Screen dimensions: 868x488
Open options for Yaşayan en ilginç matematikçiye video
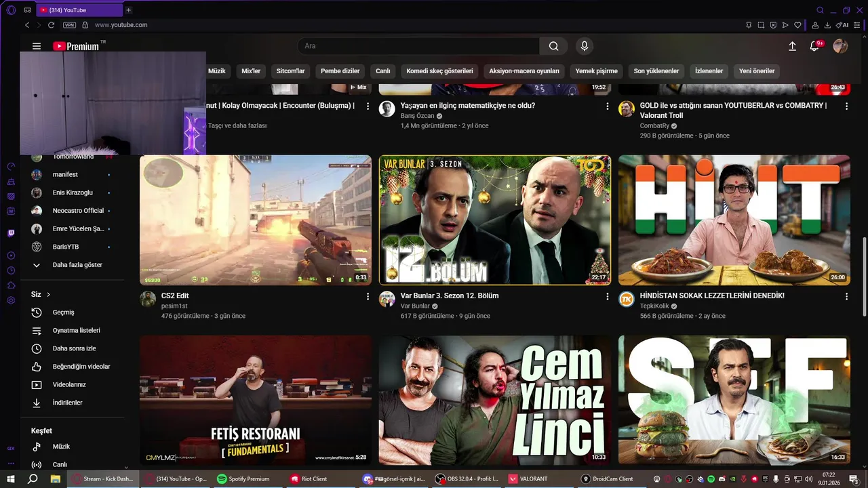click(608, 106)
